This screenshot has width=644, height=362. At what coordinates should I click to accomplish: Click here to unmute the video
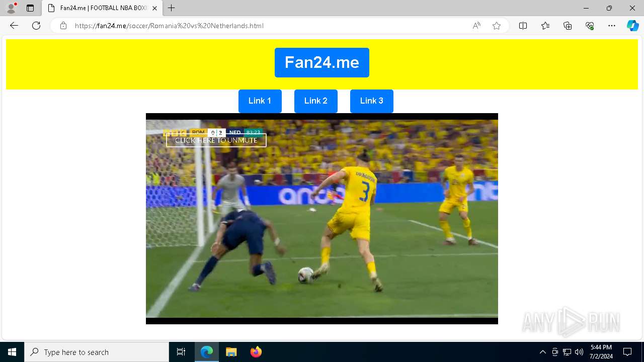(x=216, y=140)
